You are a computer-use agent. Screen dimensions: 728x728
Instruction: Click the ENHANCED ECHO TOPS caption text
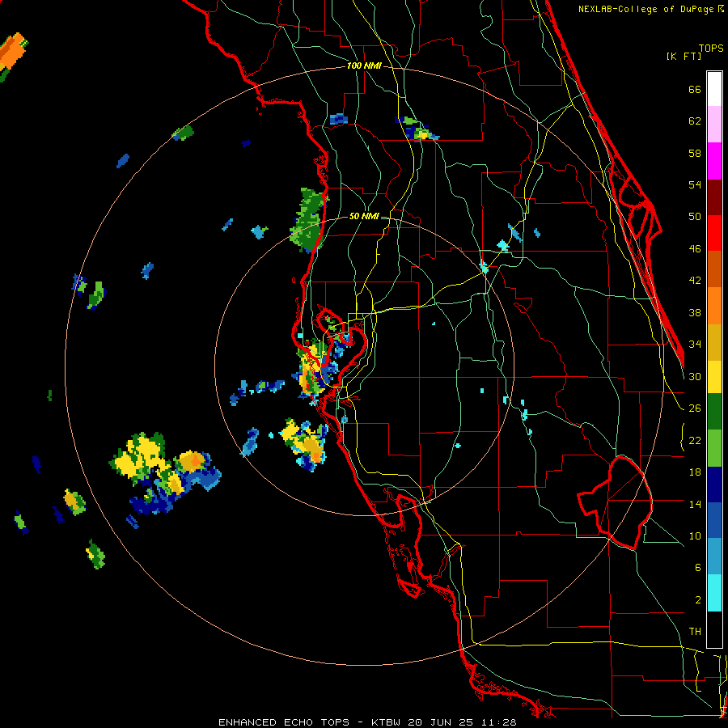[284, 722]
